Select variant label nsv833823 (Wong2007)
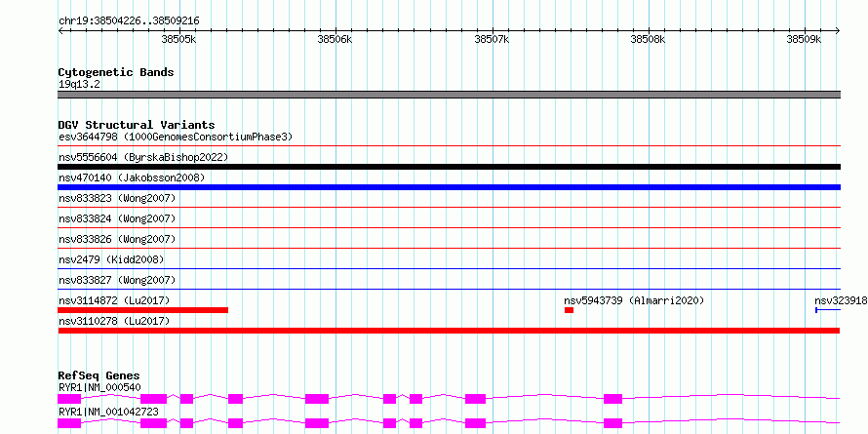 click(x=117, y=198)
